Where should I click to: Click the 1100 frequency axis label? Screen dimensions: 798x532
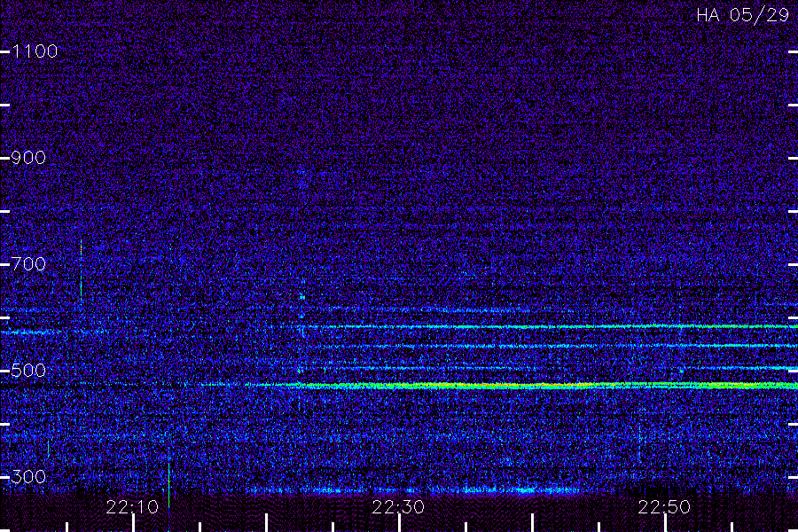click(x=35, y=51)
